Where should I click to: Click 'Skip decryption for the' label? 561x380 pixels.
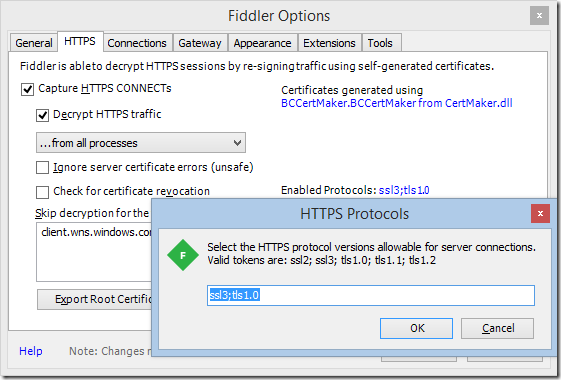(x=92, y=213)
